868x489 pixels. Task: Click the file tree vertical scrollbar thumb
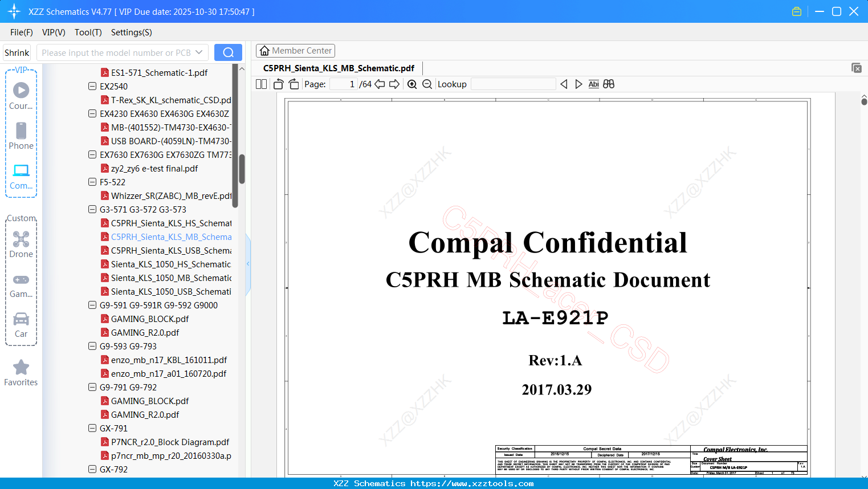pos(242,169)
